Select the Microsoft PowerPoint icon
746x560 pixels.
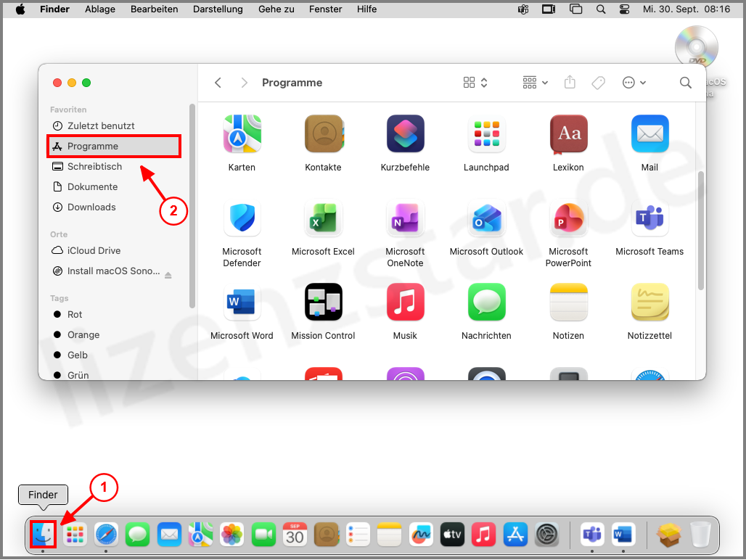tap(568, 218)
